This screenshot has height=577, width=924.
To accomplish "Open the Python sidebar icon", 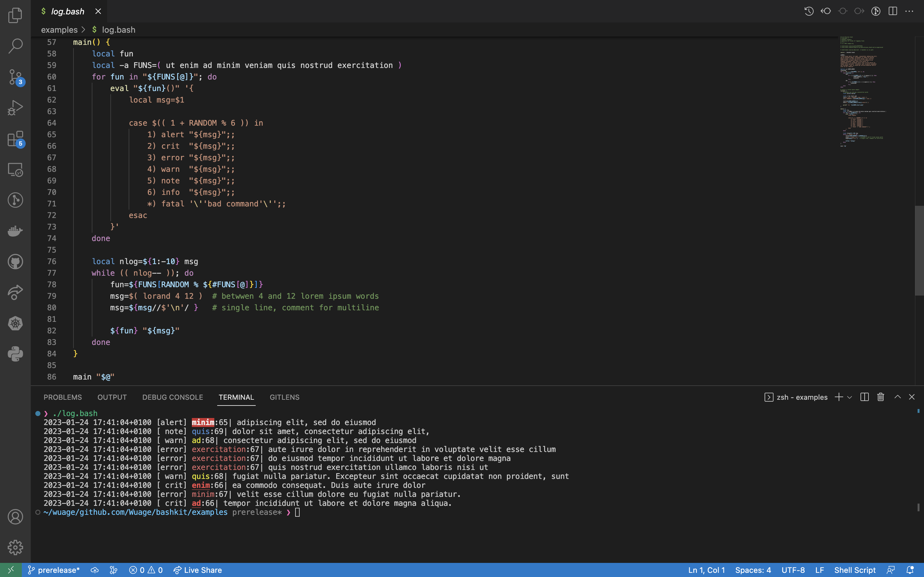I will click(x=15, y=354).
